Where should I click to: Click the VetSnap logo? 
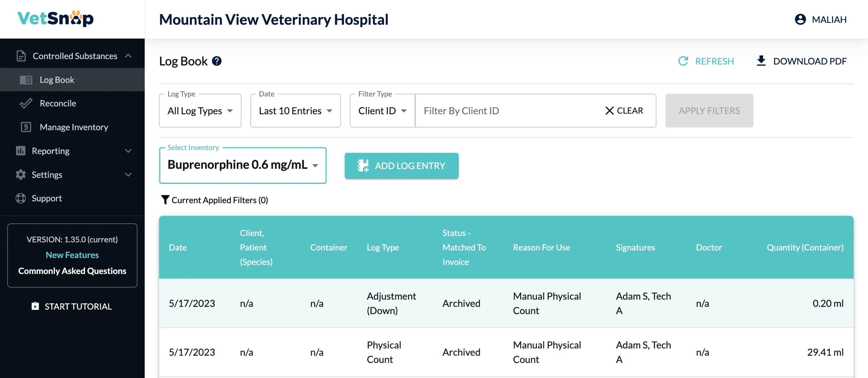click(x=55, y=18)
